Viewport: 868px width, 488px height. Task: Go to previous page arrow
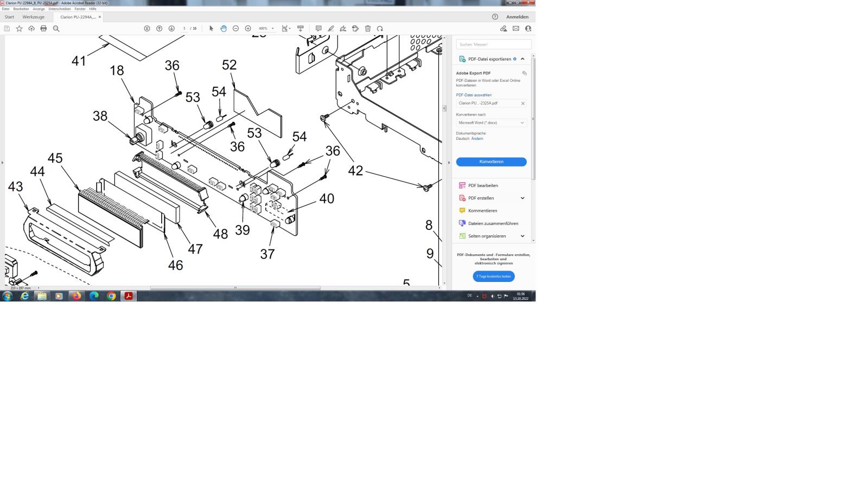pos(159,28)
